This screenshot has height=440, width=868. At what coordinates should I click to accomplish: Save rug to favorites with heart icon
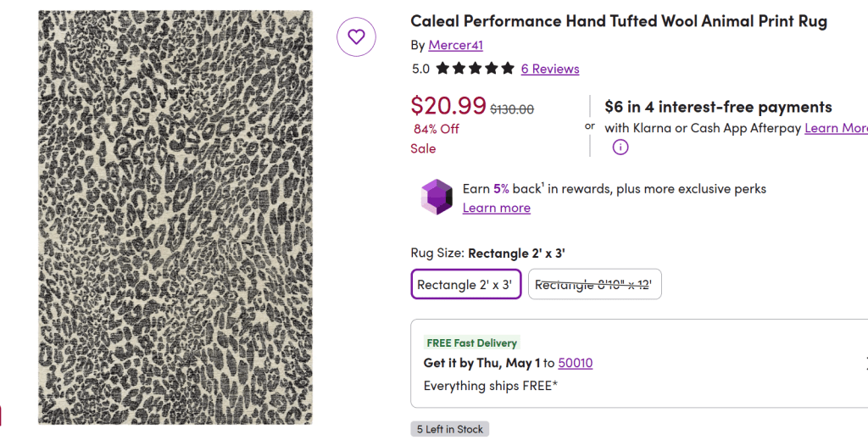coord(356,36)
